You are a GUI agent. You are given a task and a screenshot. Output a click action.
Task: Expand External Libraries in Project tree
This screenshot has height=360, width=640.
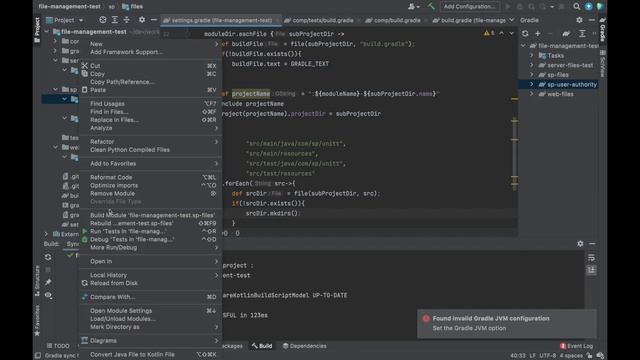46,234
